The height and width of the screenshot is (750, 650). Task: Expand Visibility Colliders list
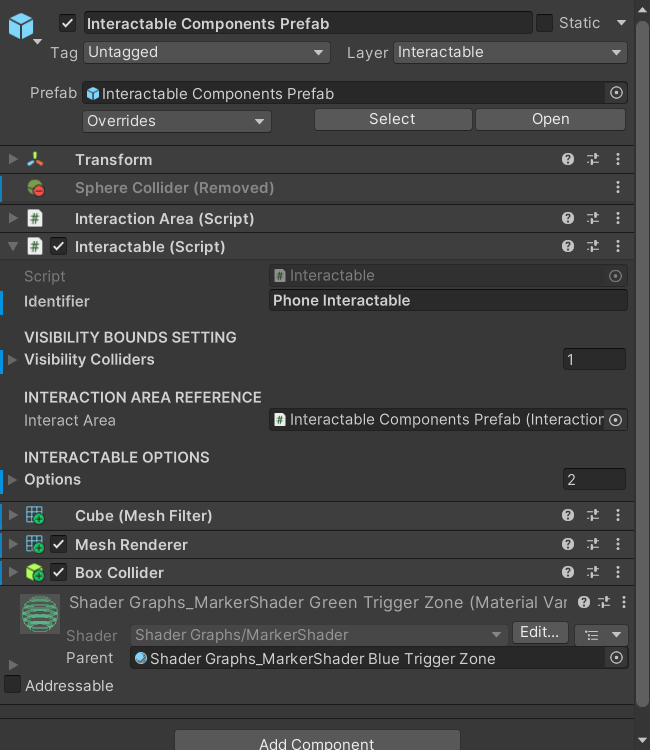pyautogui.click(x=13, y=359)
